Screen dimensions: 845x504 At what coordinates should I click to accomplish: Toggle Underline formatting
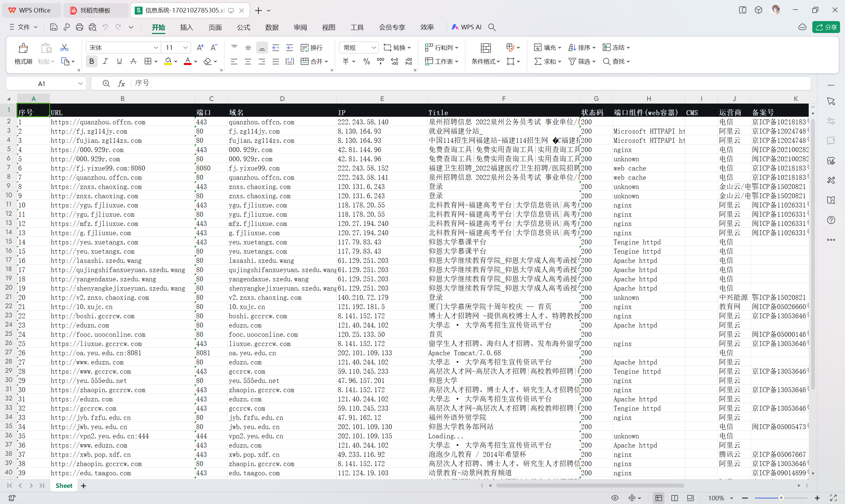(x=119, y=61)
